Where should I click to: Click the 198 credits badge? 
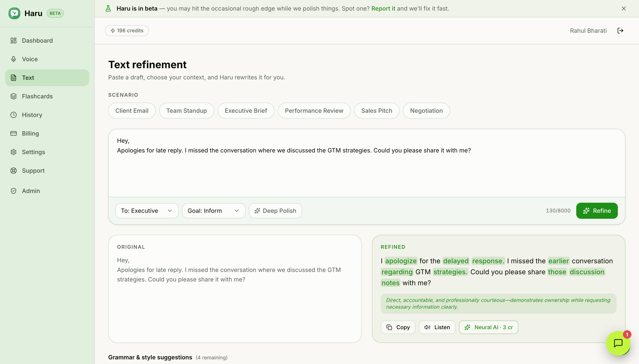(127, 30)
